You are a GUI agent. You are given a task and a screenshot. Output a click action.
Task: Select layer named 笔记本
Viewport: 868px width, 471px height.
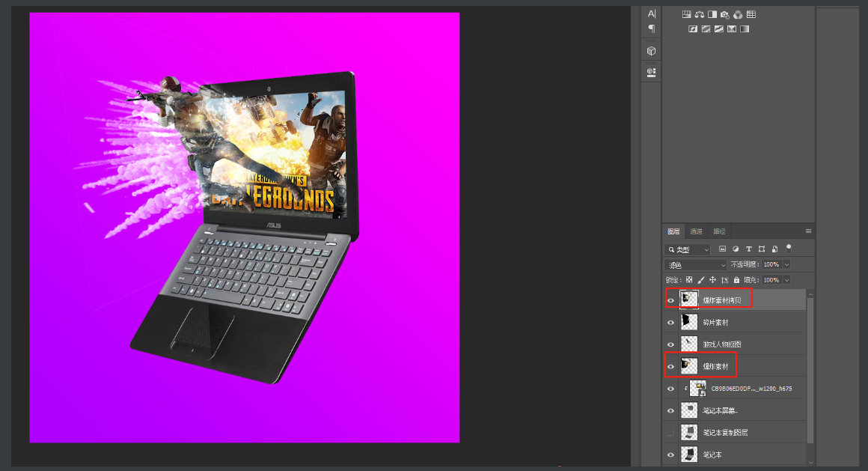coord(712,455)
